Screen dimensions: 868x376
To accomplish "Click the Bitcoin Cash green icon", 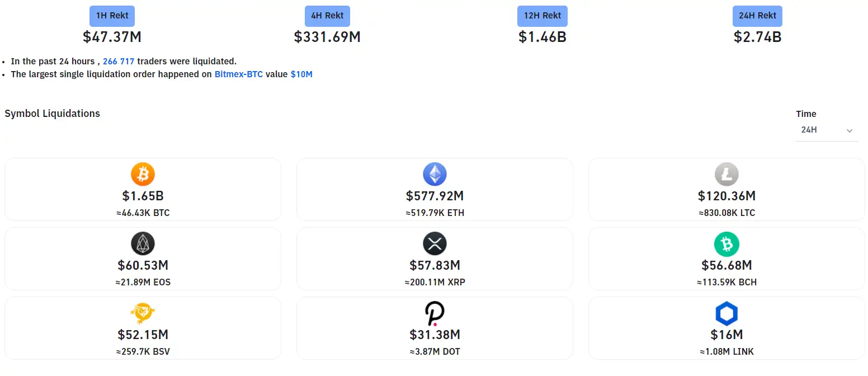I will 727,244.
